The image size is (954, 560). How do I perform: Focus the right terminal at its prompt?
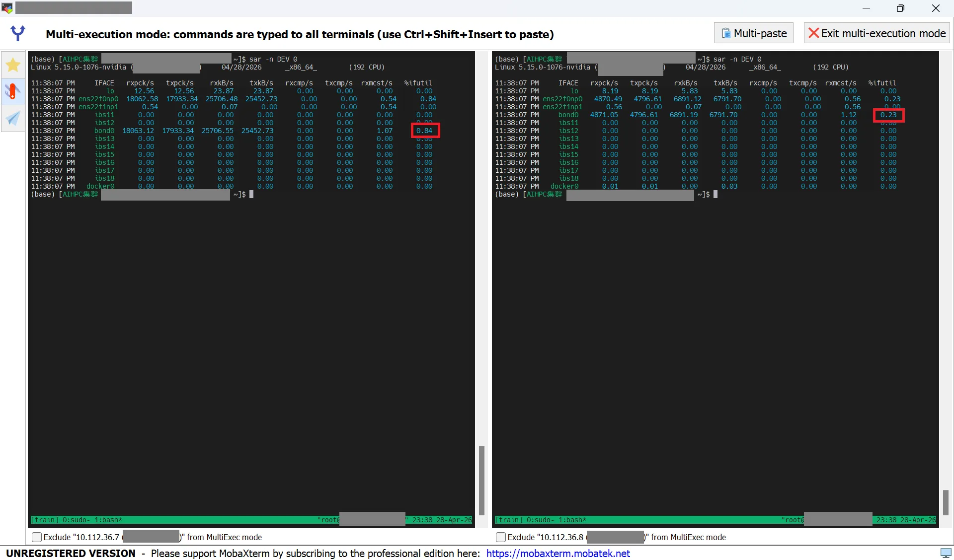(716, 195)
